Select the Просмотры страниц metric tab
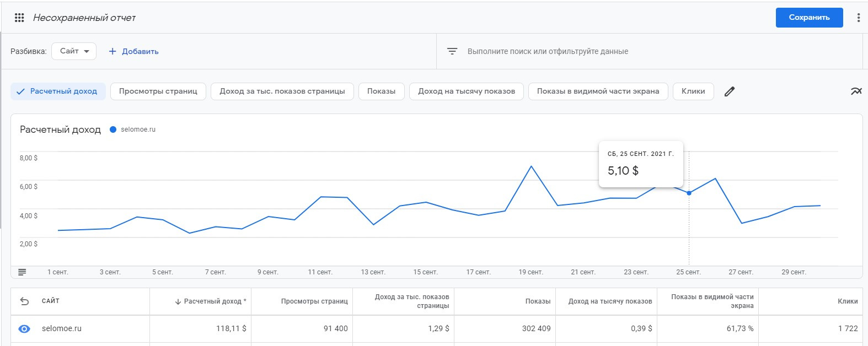The height and width of the screenshot is (346, 868). coord(158,91)
